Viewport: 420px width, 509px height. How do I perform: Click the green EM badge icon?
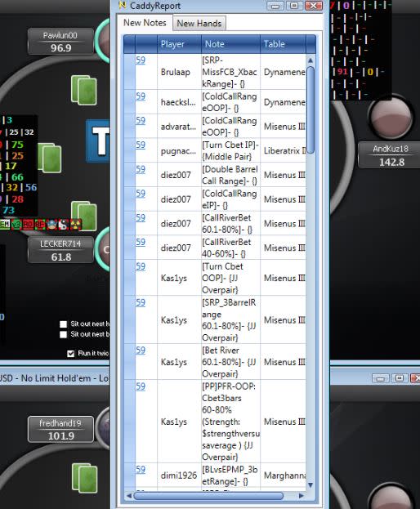point(5,224)
